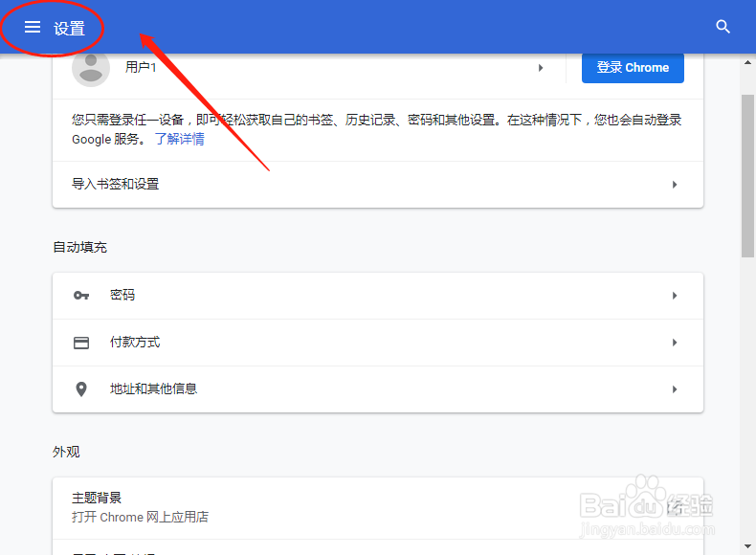Open the 密码 row arrow
The image size is (756, 555).
click(x=675, y=296)
